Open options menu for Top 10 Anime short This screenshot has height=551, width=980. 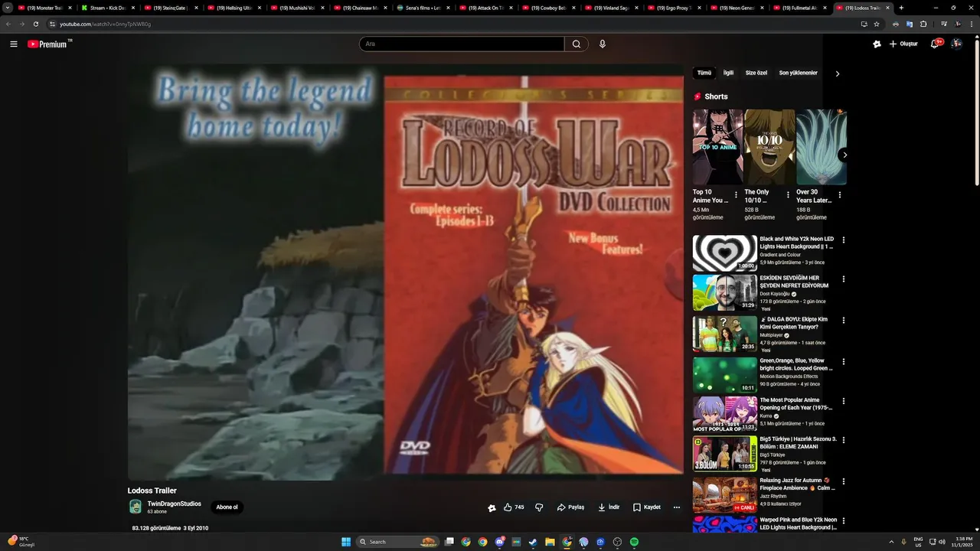737,195
